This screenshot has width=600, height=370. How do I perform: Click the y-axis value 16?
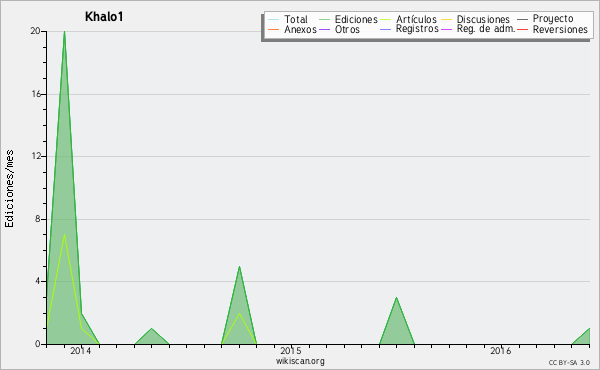[36, 94]
